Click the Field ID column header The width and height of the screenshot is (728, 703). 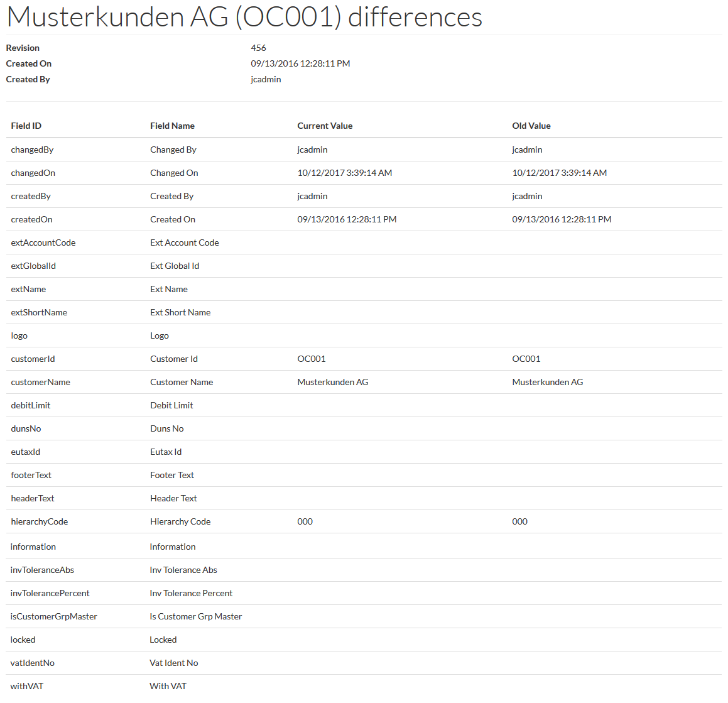(26, 126)
